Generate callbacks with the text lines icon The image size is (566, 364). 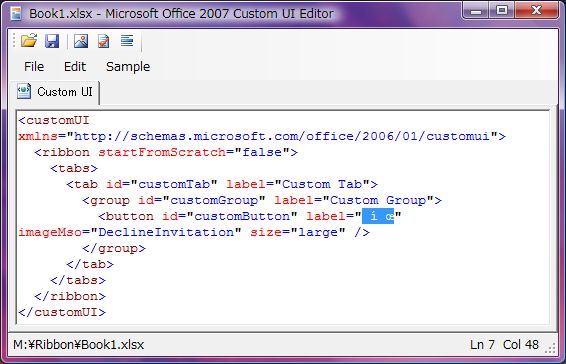click(127, 40)
